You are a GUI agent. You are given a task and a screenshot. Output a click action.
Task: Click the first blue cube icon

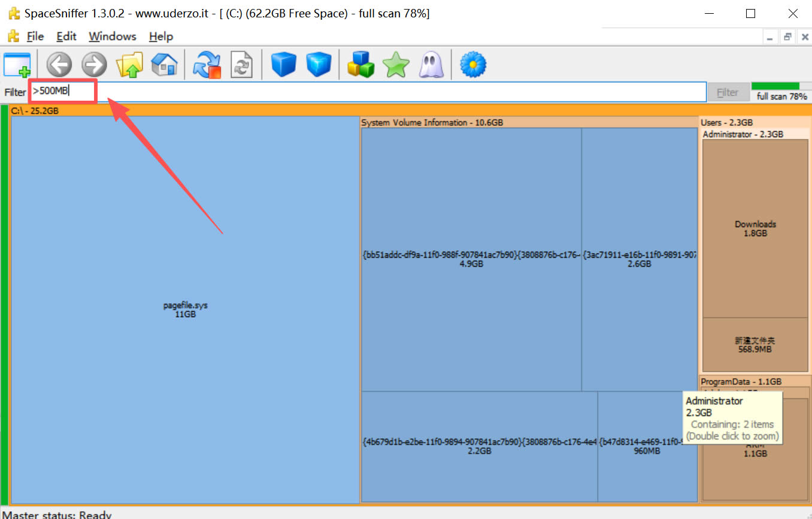click(284, 65)
